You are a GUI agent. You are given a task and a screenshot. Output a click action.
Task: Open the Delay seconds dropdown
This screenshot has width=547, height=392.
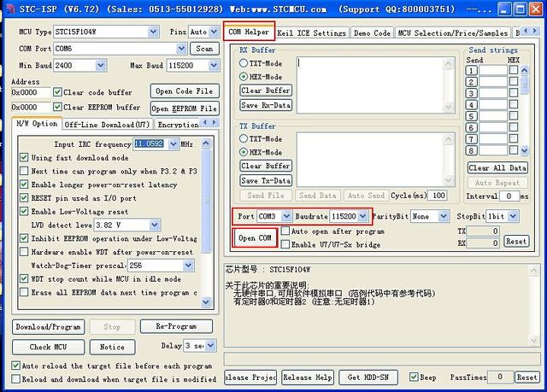pos(211,346)
